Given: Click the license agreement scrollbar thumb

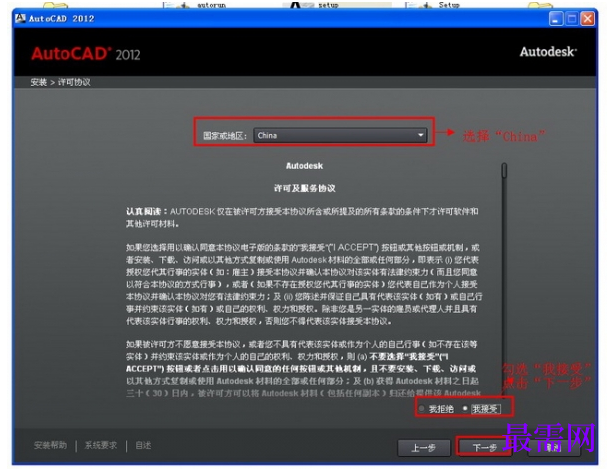Looking at the screenshot, I should [x=504, y=171].
